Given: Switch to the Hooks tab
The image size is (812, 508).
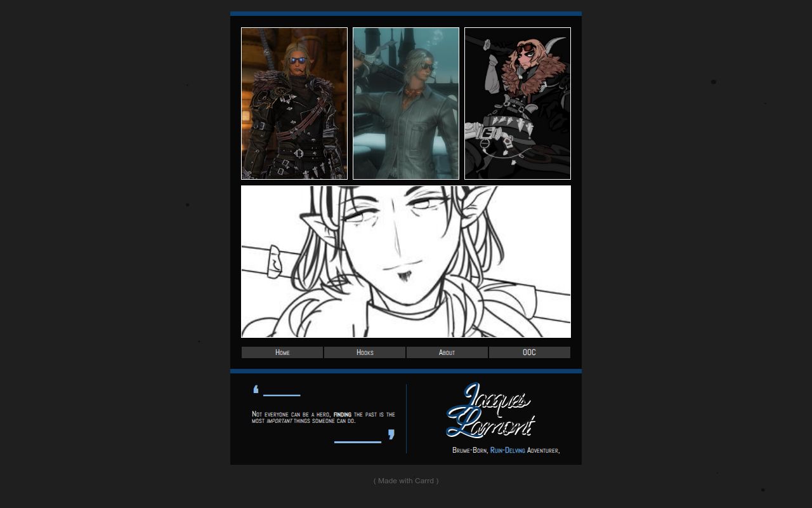Looking at the screenshot, I should [x=365, y=352].
